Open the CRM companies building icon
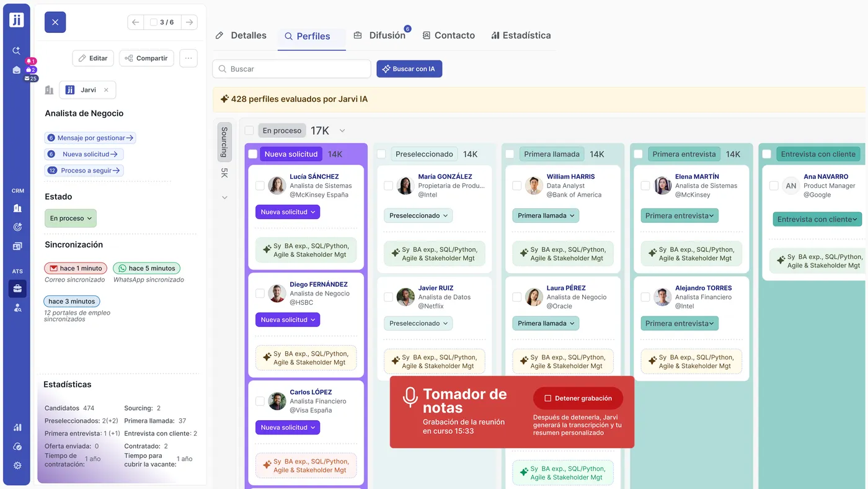The width and height of the screenshot is (868, 489). (x=17, y=209)
